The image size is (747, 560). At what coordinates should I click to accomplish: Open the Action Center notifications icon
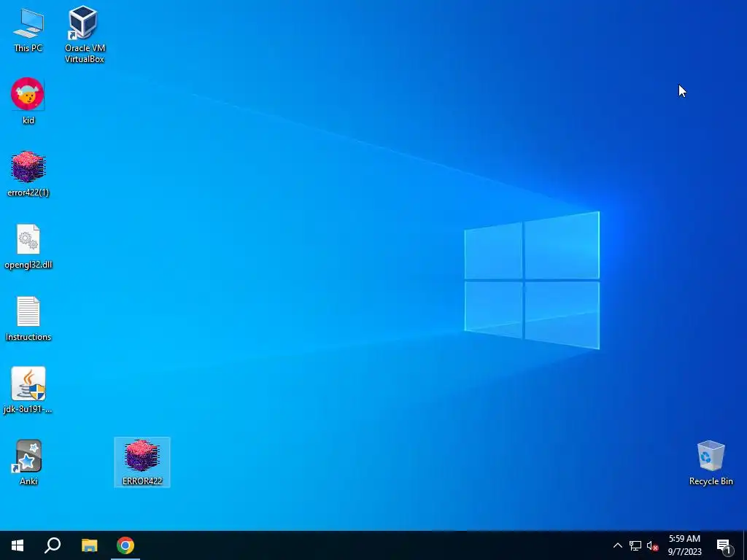tap(724, 545)
